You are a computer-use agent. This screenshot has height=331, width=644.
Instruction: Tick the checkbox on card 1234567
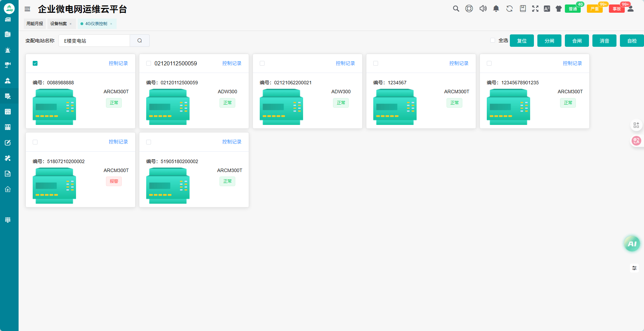(x=376, y=63)
